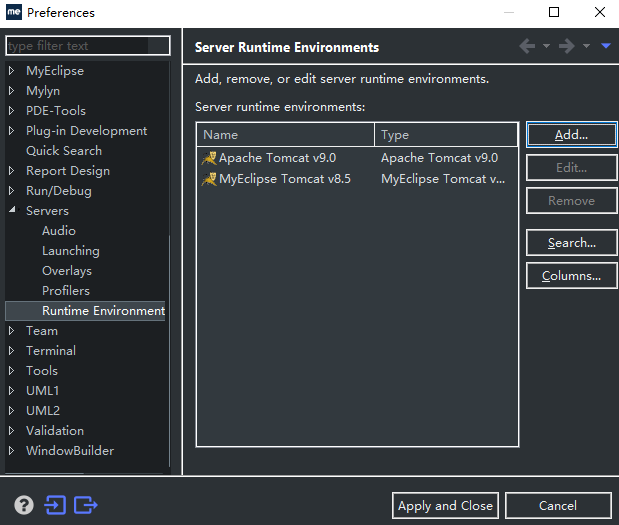Screen dimensions: 619x525
Task: Click the type filter text field
Action: coord(88,46)
